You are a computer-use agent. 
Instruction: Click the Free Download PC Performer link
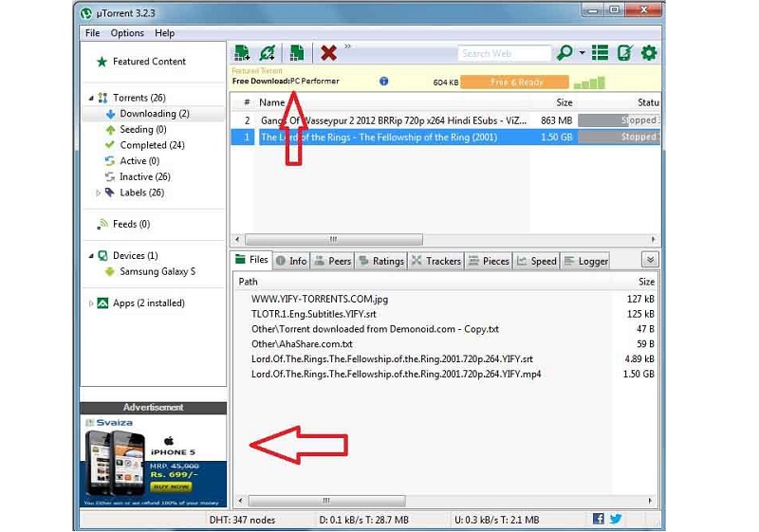[286, 82]
